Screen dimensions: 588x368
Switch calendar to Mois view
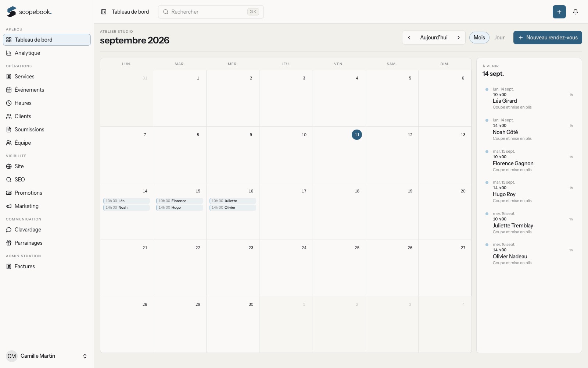[479, 38]
